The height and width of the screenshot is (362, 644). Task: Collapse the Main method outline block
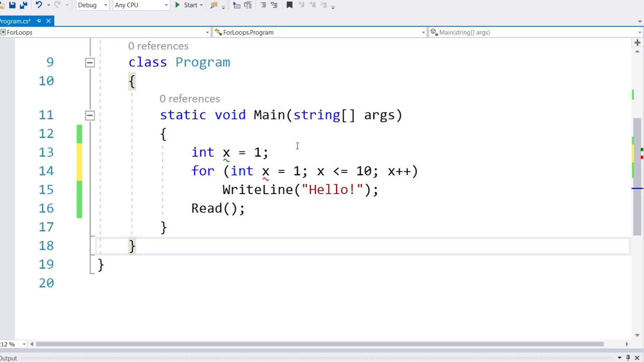(x=90, y=116)
